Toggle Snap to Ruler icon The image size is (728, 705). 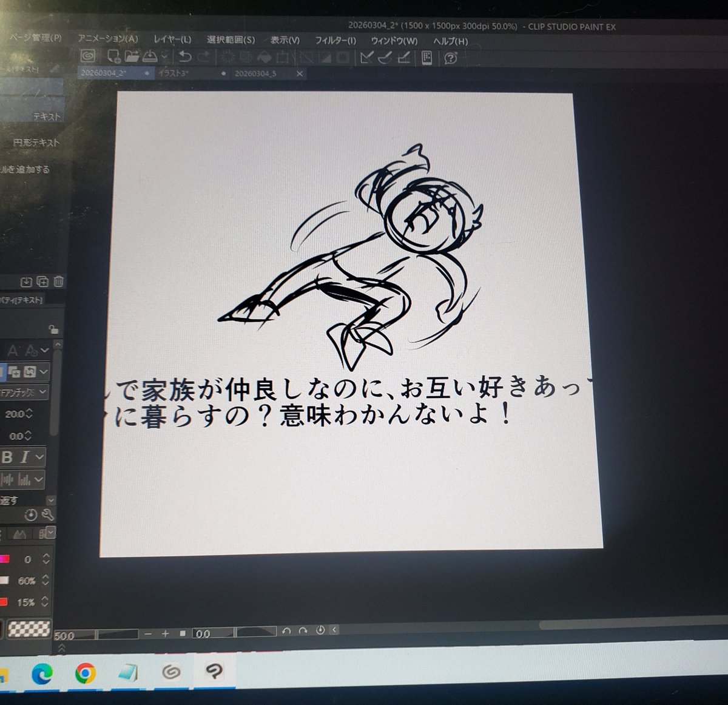[x=366, y=58]
